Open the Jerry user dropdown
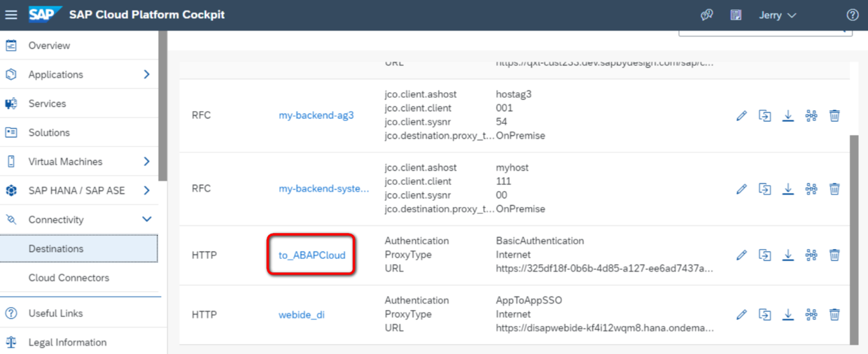The height and width of the screenshot is (354, 868). coord(778,15)
